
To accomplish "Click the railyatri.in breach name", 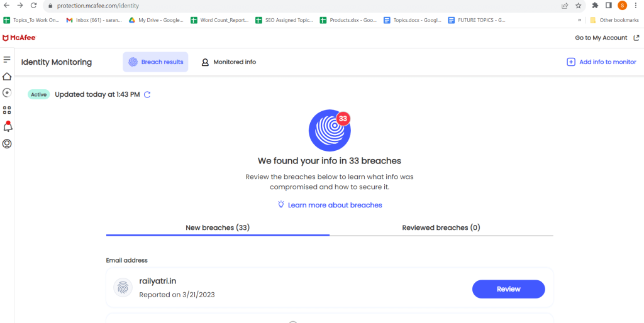I will [158, 281].
